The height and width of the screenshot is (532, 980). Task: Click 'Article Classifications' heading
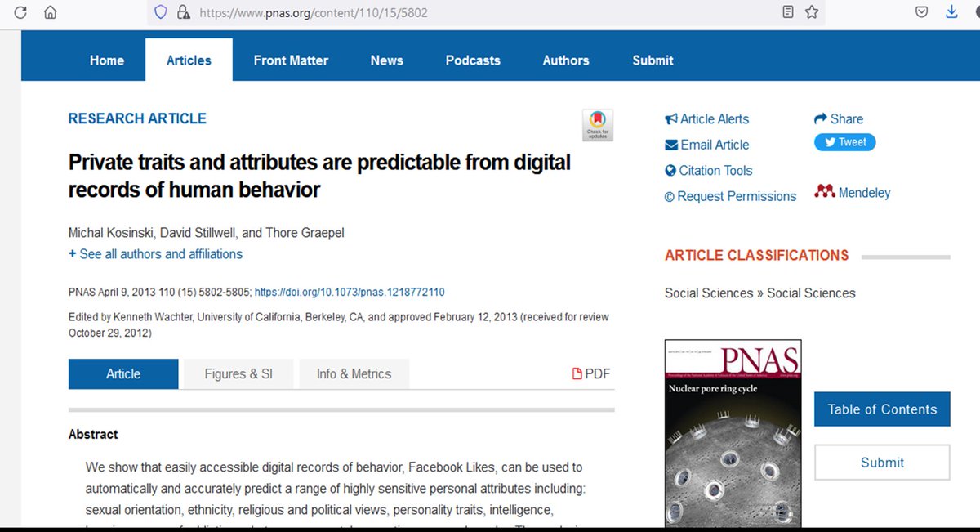(757, 256)
